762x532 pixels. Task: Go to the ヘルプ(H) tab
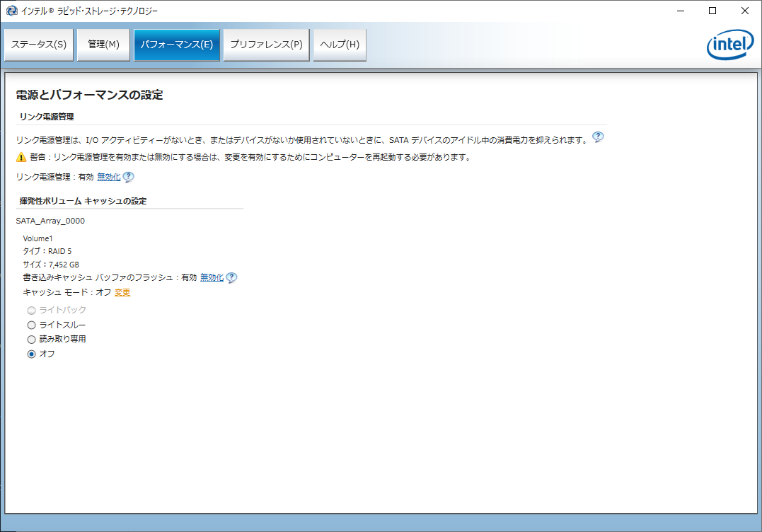click(340, 45)
